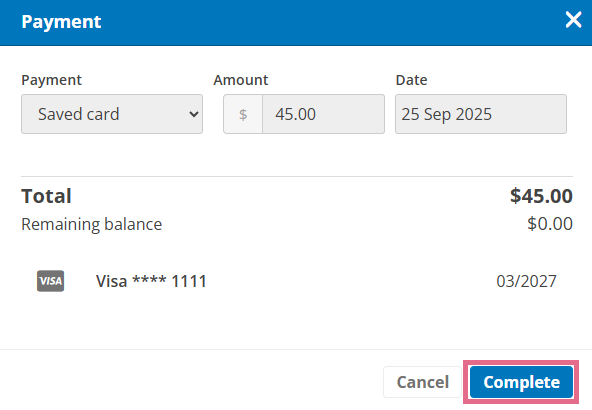Close the Payment dialog with the X
The width and height of the screenshot is (592, 410).
573,19
